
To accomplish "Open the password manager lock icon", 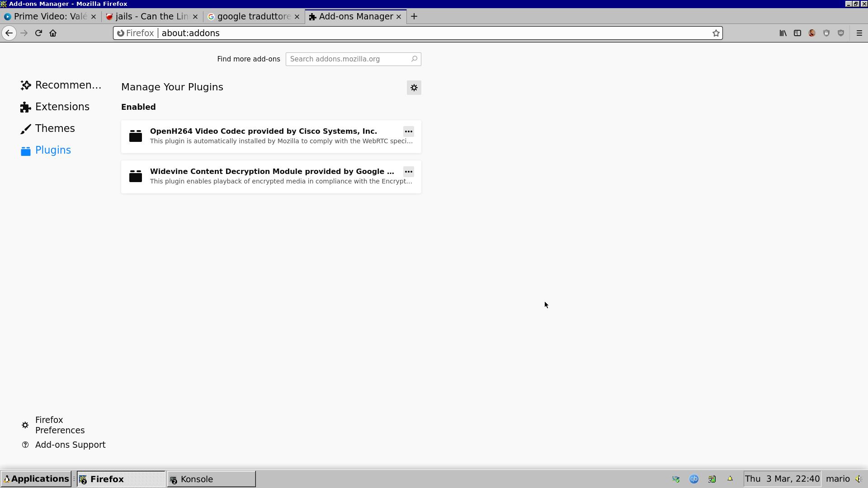I will click(826, 33).
